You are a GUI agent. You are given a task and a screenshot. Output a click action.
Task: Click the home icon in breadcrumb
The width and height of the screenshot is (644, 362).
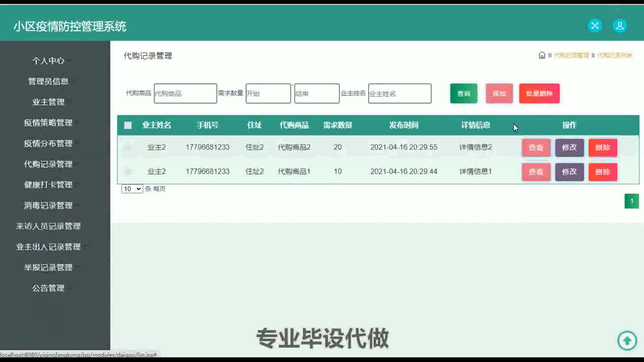pyautogui.click(x=542, y=55)
